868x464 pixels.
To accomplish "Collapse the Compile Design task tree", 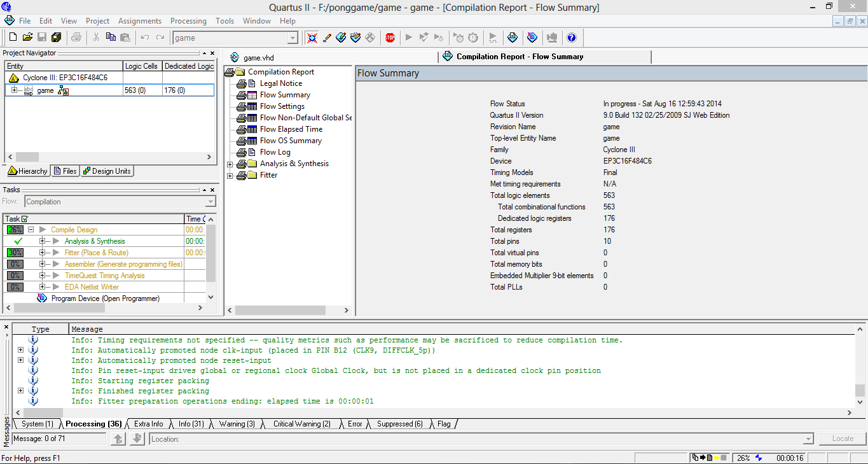I will tap(31, 230).
